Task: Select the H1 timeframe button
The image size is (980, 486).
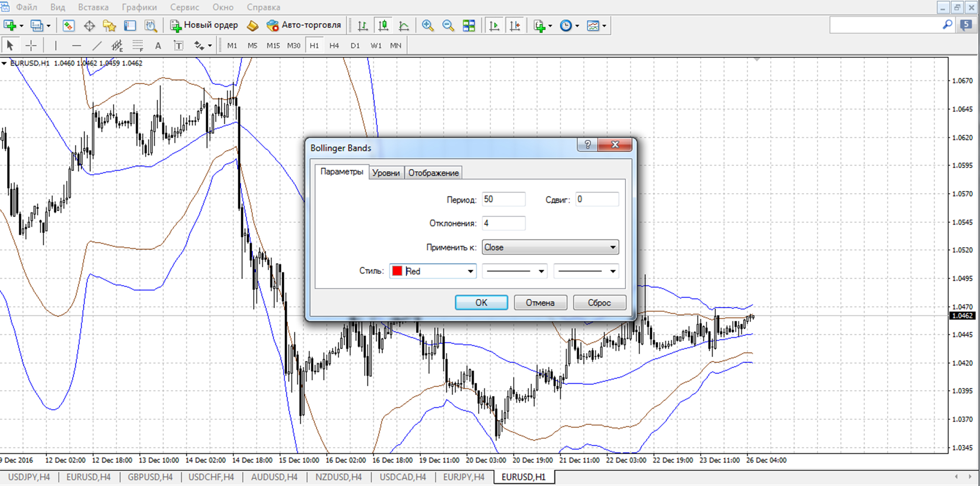Action: pyautogui.click(x=314, y=46)
